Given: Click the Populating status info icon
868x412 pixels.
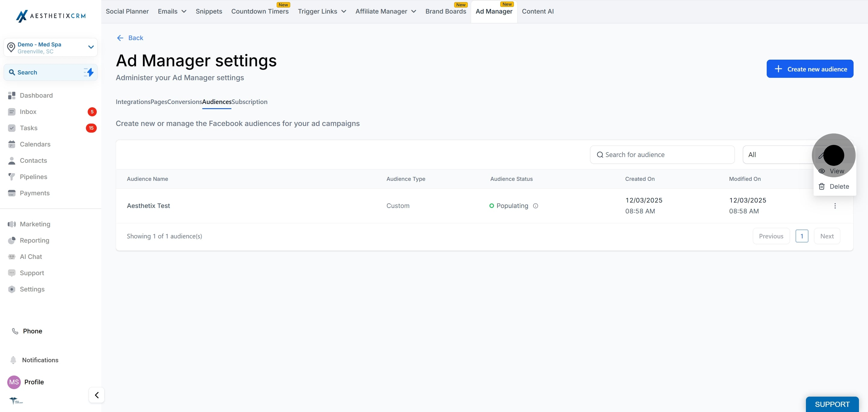Looking at the screenshot, I should (536, 206).
